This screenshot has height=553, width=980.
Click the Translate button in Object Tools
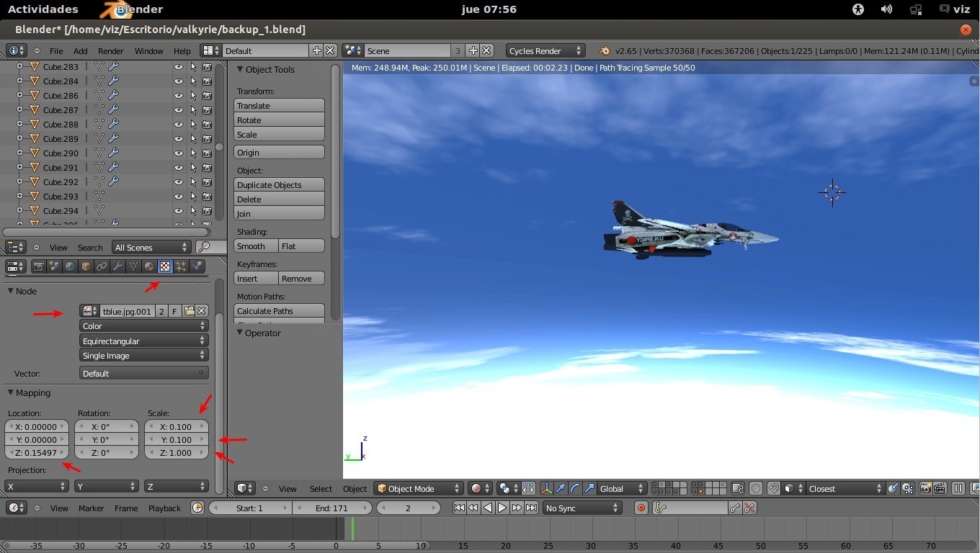tap(279, 105)
